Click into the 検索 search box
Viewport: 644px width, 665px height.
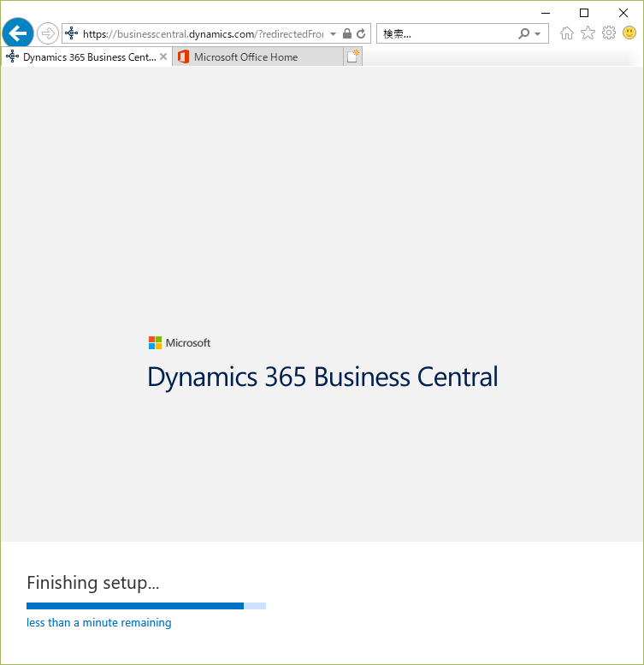[447, 33]
